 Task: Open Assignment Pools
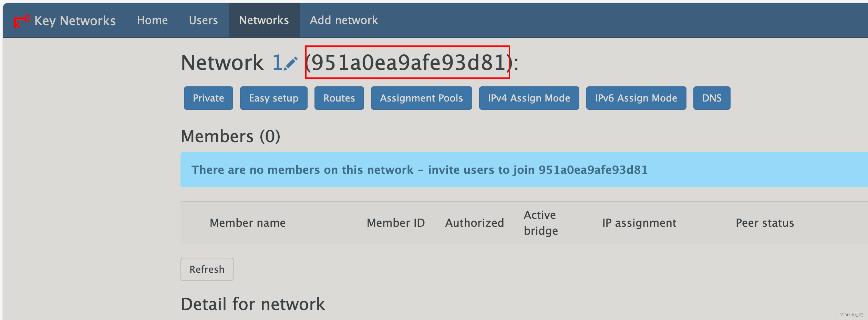(421, 98)
